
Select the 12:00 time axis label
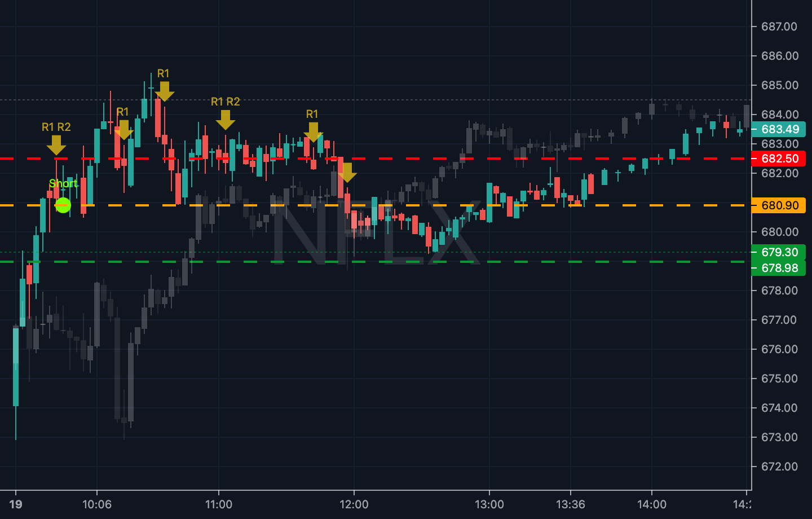click(354, 504)
